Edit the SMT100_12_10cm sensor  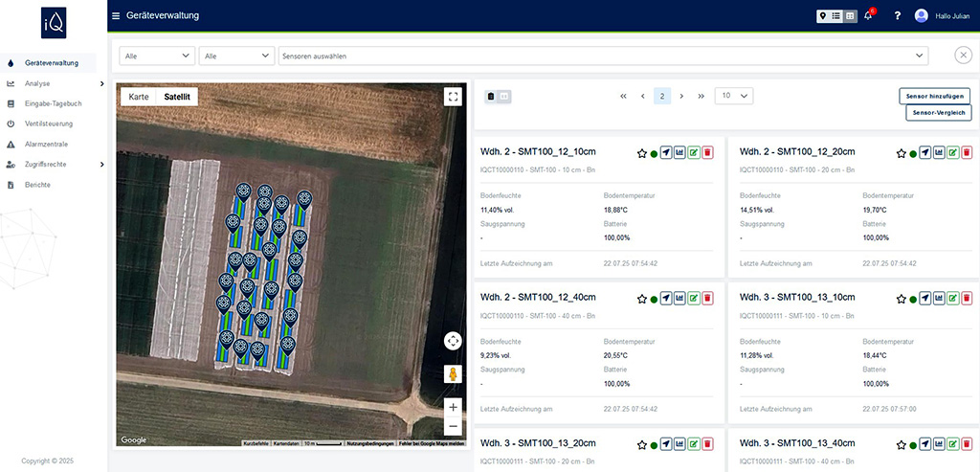[x=694, y=152]
